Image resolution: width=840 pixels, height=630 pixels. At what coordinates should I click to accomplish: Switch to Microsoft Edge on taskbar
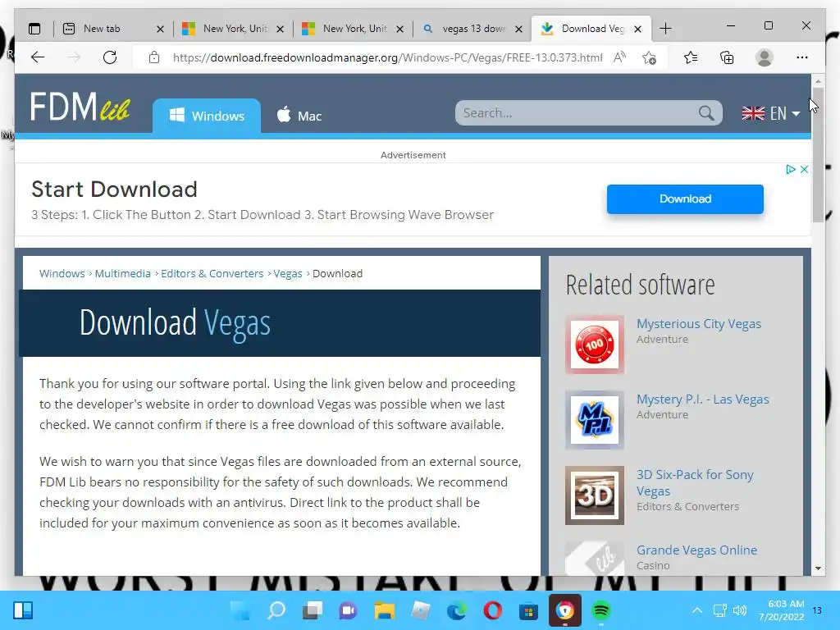(456, 610)
